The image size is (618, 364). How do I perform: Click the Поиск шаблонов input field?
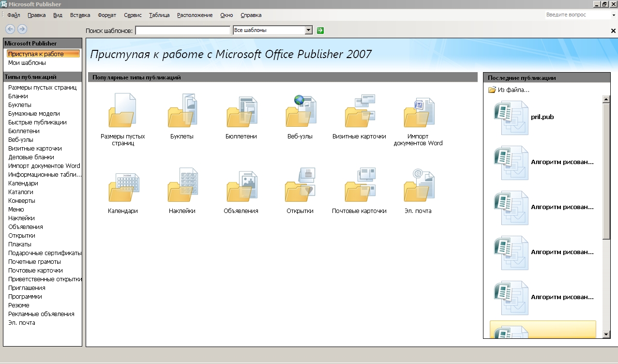pyautogui.click(x=182, y=30)
